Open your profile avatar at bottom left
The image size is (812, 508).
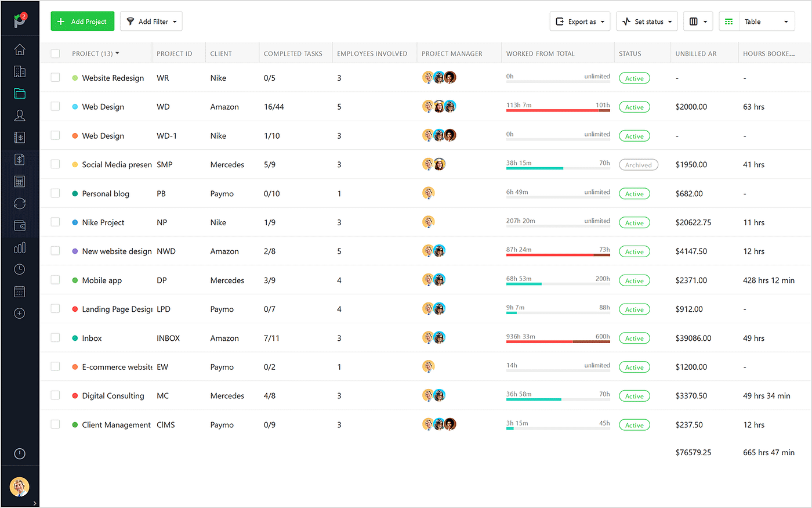click(20, 487)
